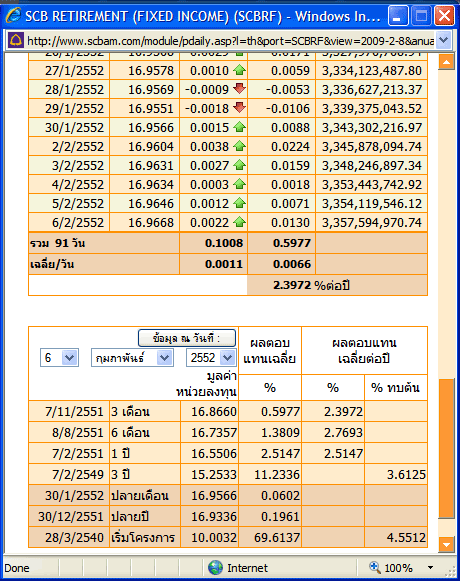460x581 pixels.
Task: Click the total percent value 0.5977 in summary row
Action: point(292,243)
